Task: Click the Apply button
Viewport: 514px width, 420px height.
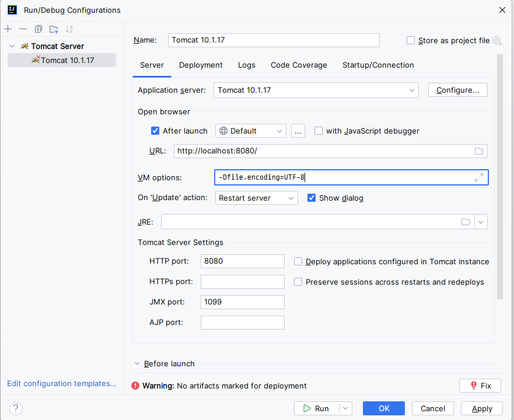Action: (x=482, y=408)
